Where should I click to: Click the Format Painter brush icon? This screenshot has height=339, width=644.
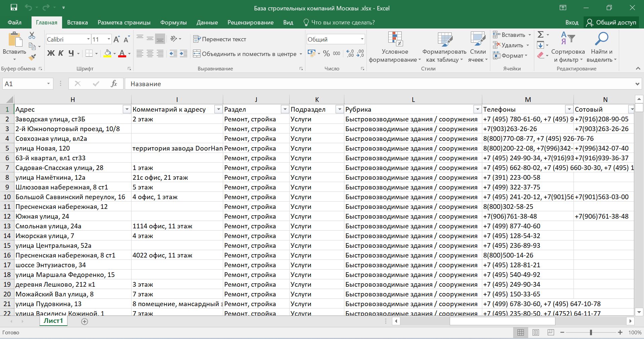pos(32,57)
